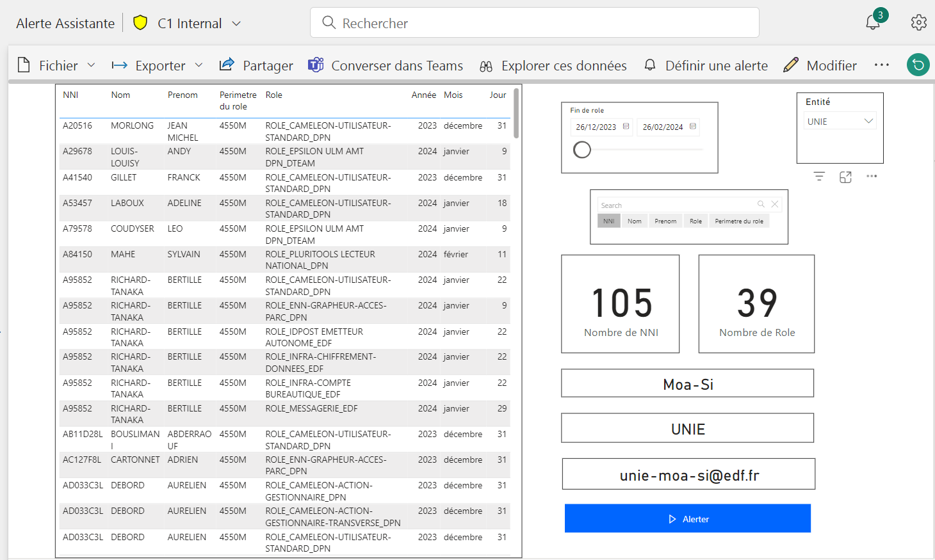Image resolution: width=935 pixels, height=560 pixels.
Task: Select the Perimetre du role chip
Action: pos(739,221)
